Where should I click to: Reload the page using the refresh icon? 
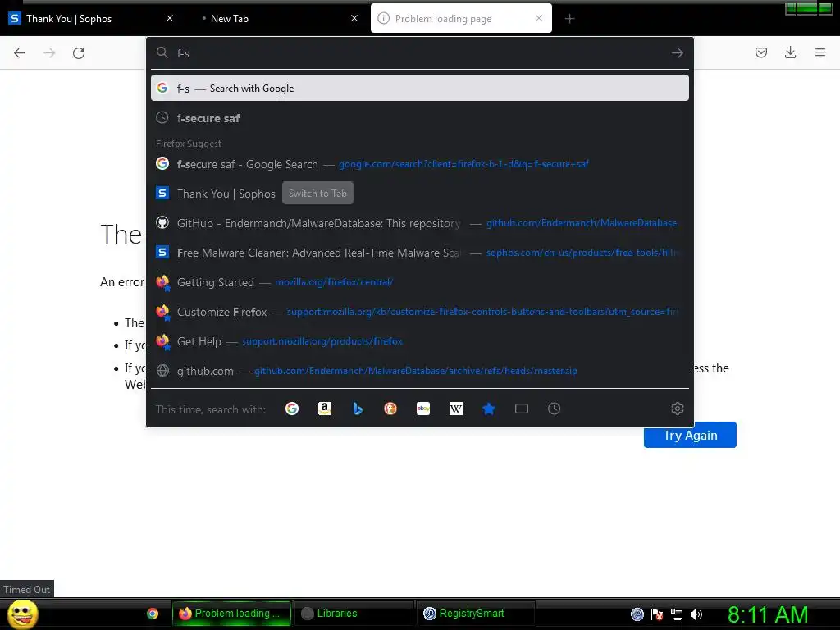click(79, 53)
